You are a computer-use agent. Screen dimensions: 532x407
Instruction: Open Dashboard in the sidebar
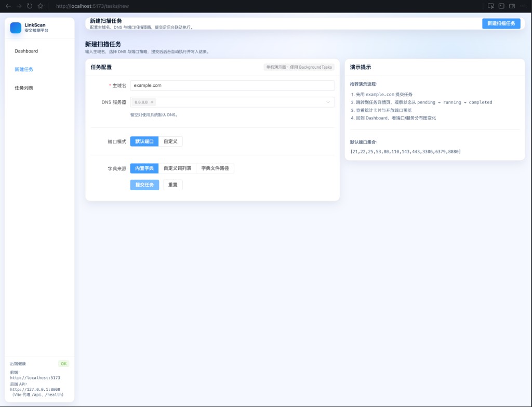pos(26,51)
